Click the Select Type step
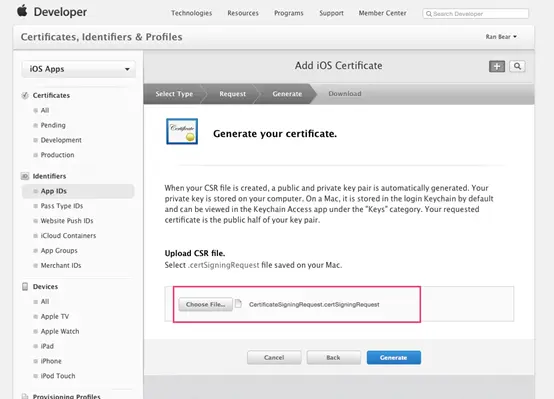This screenshot has height=399, width=554. [174, 94]
